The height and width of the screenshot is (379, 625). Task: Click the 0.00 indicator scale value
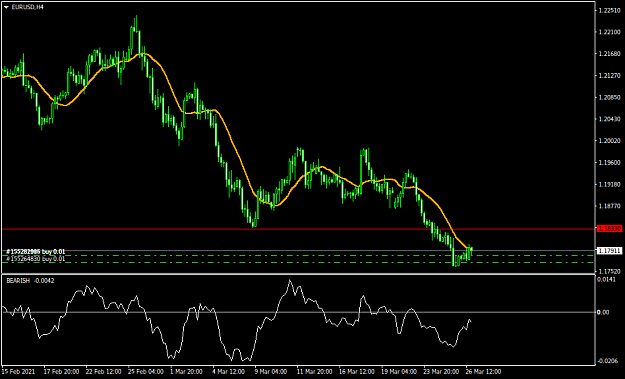603,312
